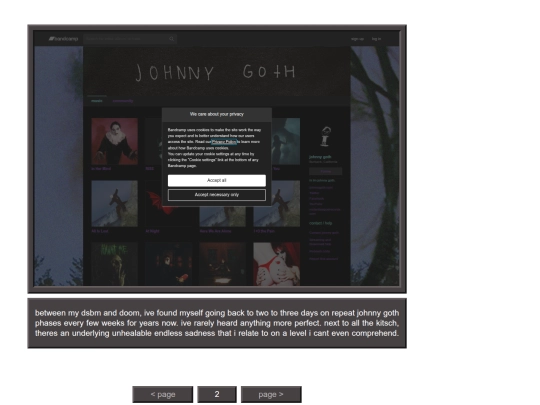Open the red clown portrait album cover
This screenshot has height=405, width=540.
click(115, 141)
